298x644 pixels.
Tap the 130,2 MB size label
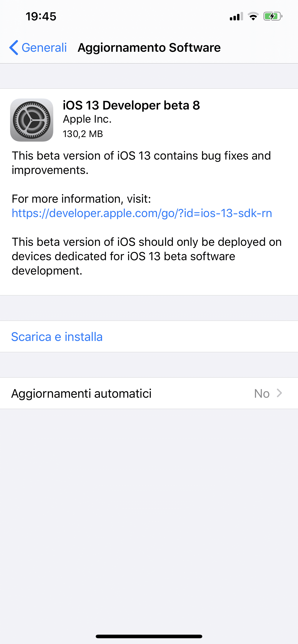[83, 134]
